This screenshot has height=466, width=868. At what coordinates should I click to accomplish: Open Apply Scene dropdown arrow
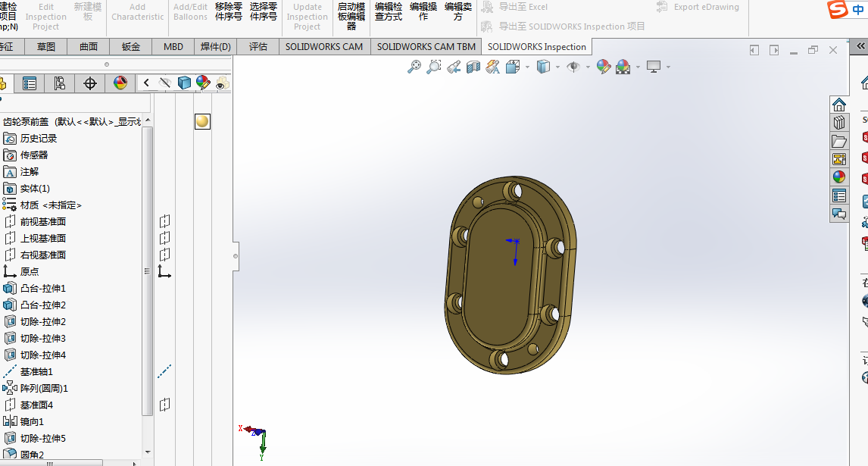point(638,67)
